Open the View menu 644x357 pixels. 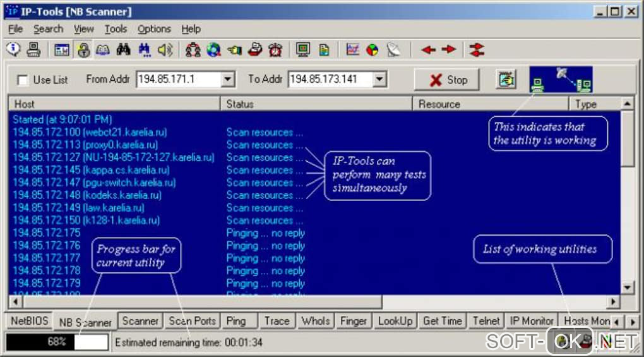click(84, 29)
